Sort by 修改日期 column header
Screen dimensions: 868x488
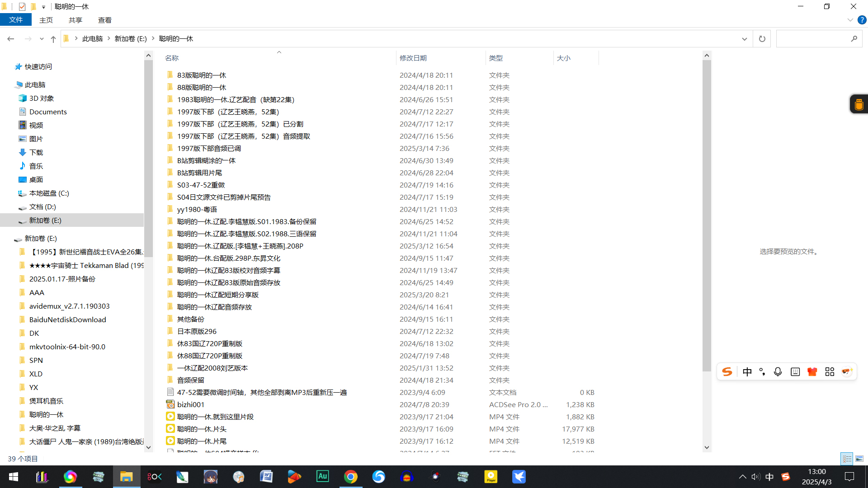coord(413,58)
